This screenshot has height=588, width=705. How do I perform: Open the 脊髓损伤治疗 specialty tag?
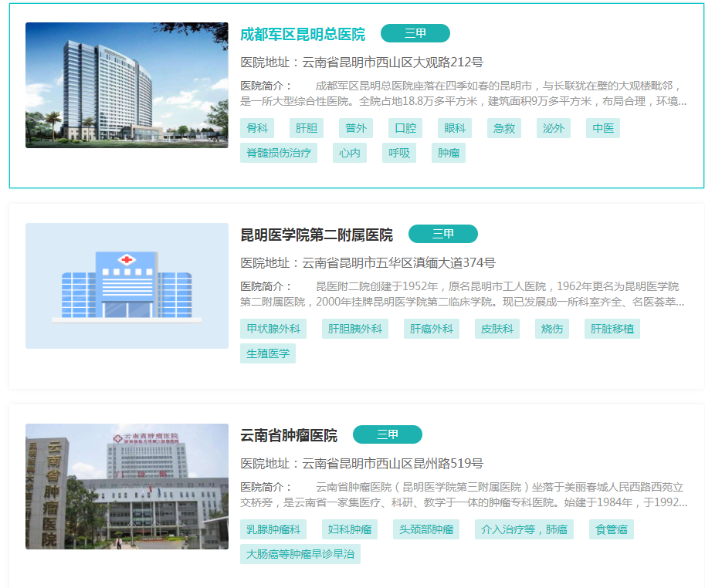click(x=279, y=153)
